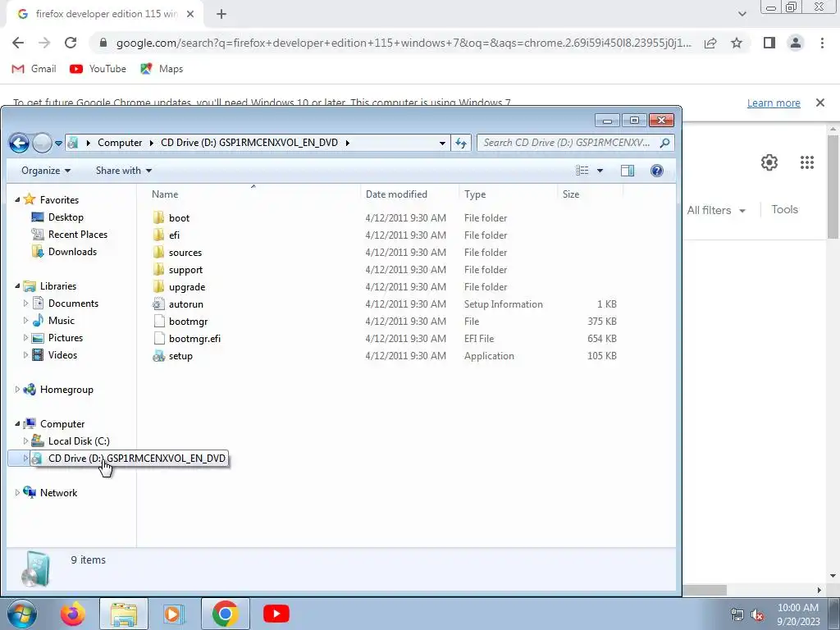This screenshot has height=630, width=840.
Task: Sort files by Type column header
Action: tap(475, 194)
